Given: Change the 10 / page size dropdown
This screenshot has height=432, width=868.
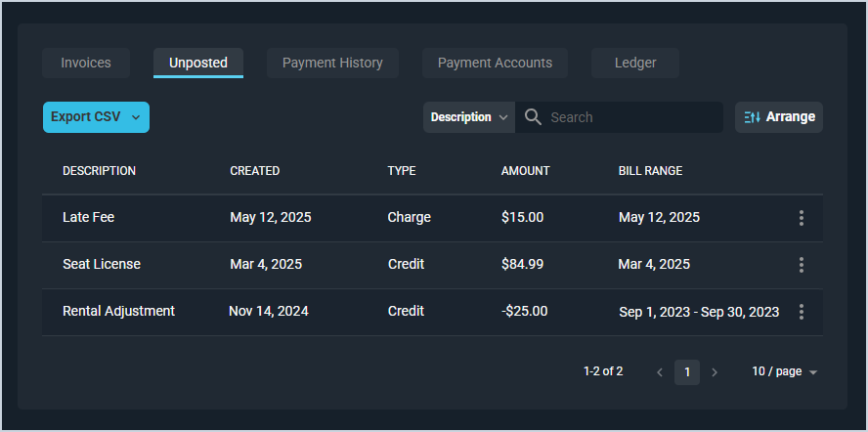Looking at the screenshot, I should coord(784,372).
